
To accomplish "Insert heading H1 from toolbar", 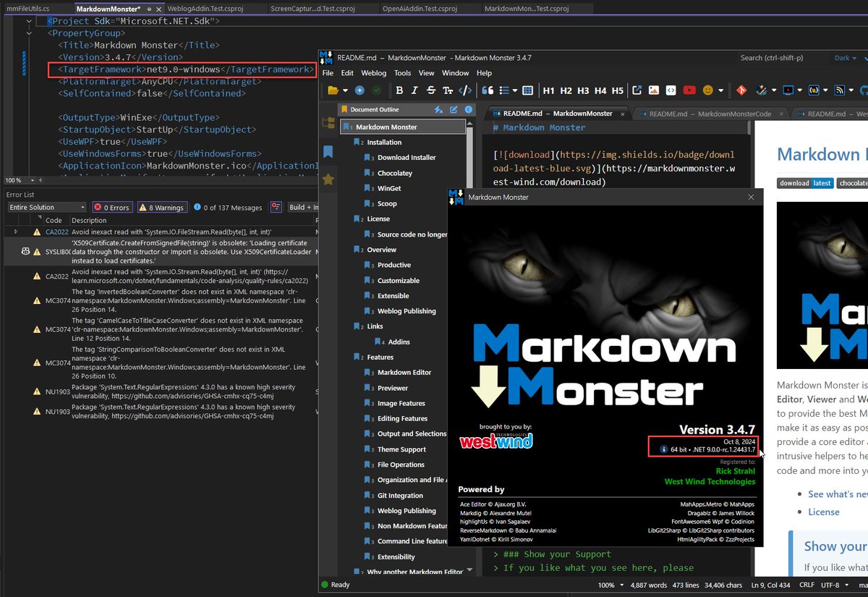I will pyautogui.click(x=549, y=90).
